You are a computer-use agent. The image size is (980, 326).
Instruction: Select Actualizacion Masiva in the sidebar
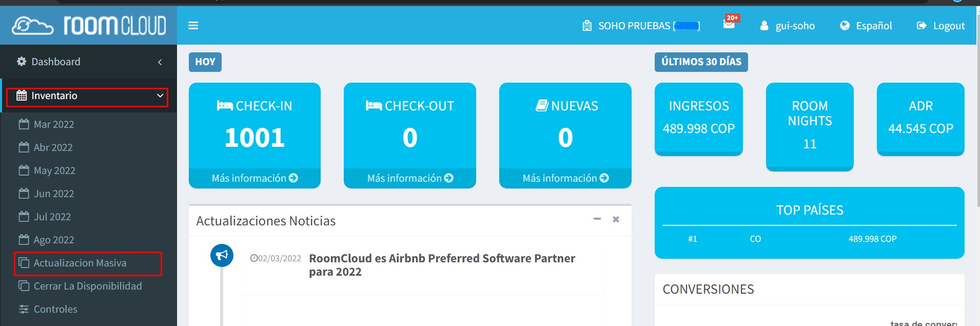[80, 263]
